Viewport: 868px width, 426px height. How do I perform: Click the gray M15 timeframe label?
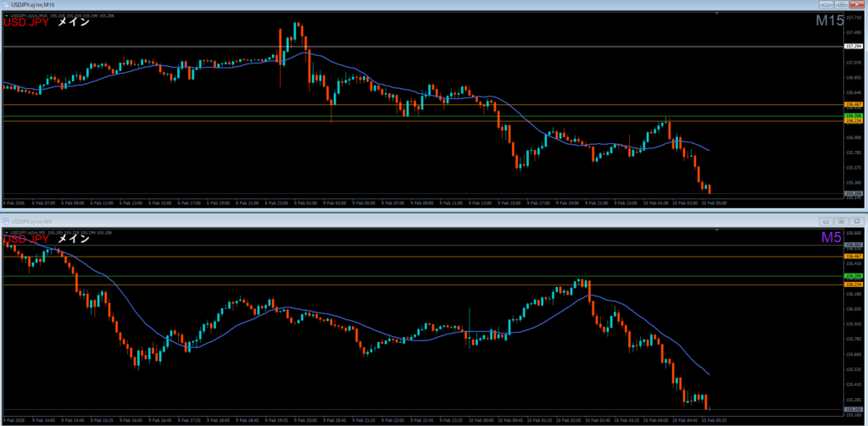click(829, 21)
